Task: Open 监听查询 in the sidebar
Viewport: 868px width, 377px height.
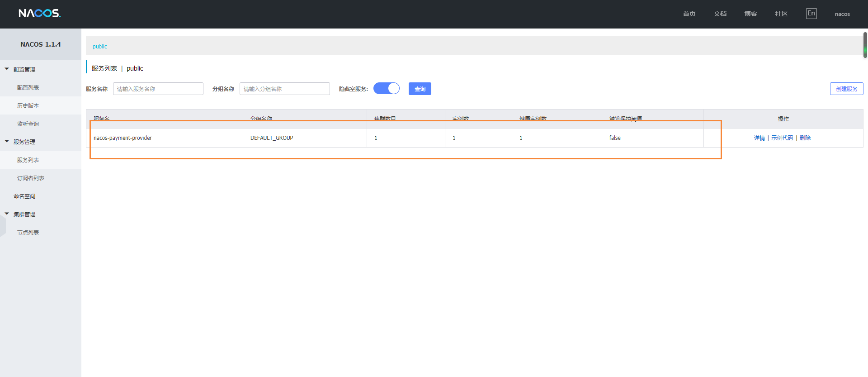Action: (x=28, y=124)
